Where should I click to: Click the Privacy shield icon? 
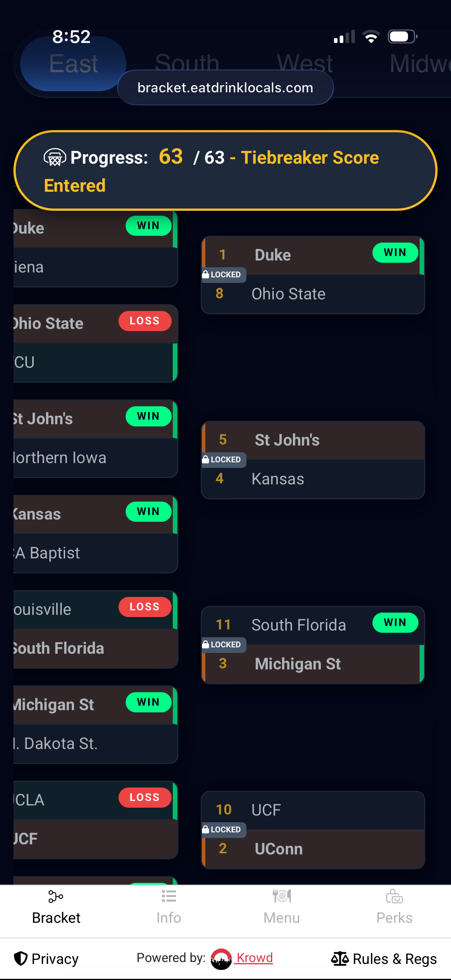click(21, 958)
